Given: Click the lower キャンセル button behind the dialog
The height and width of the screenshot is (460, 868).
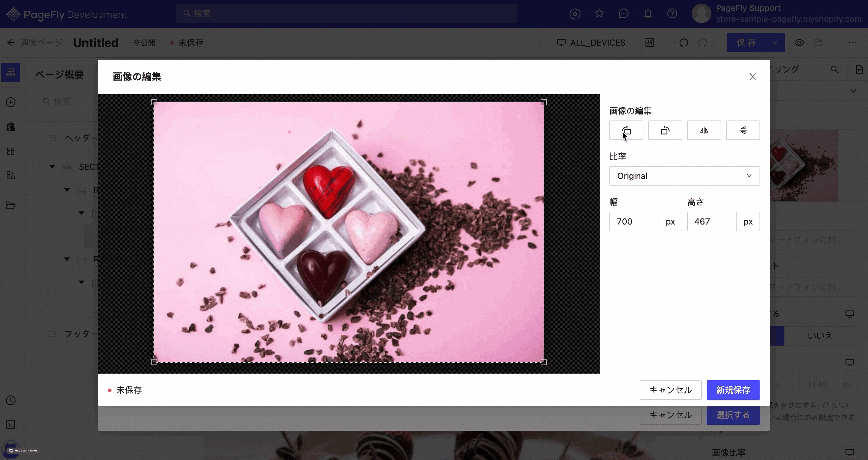Looking at the screenshot, I should pos(670,415).
